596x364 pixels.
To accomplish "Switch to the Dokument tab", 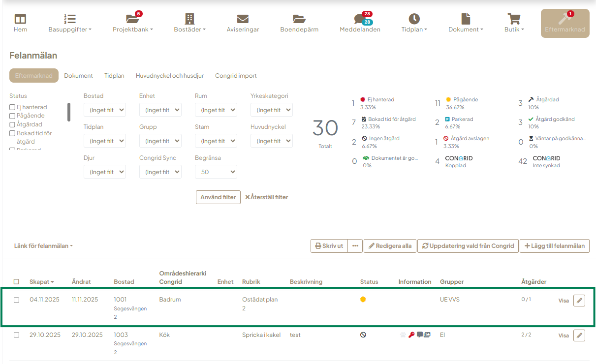I will (78, 76).
